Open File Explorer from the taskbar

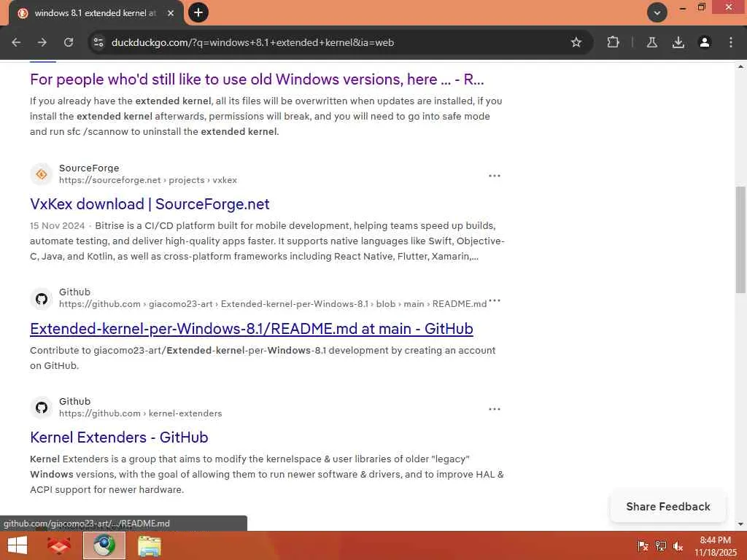(149, 545)
